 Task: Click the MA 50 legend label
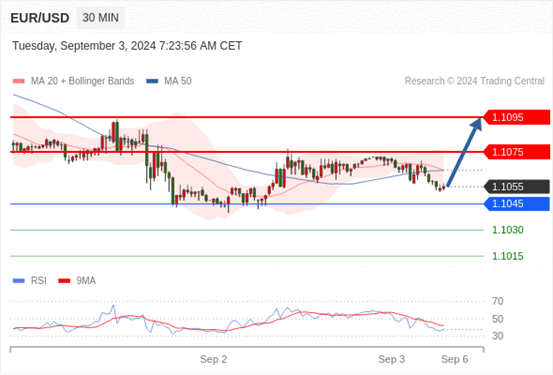pyautogui.click(x=178, y=81)
